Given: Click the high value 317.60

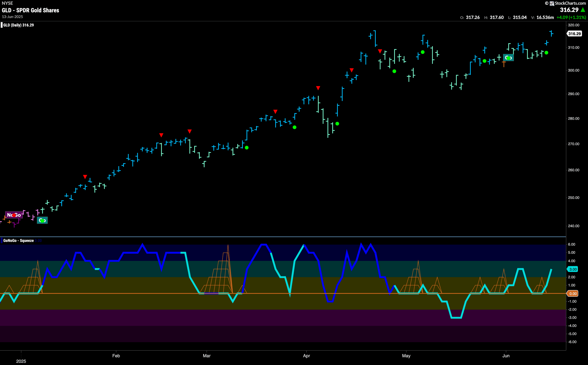Looking at the screenshot, I should pyautogui.click(x=497, y=17).
